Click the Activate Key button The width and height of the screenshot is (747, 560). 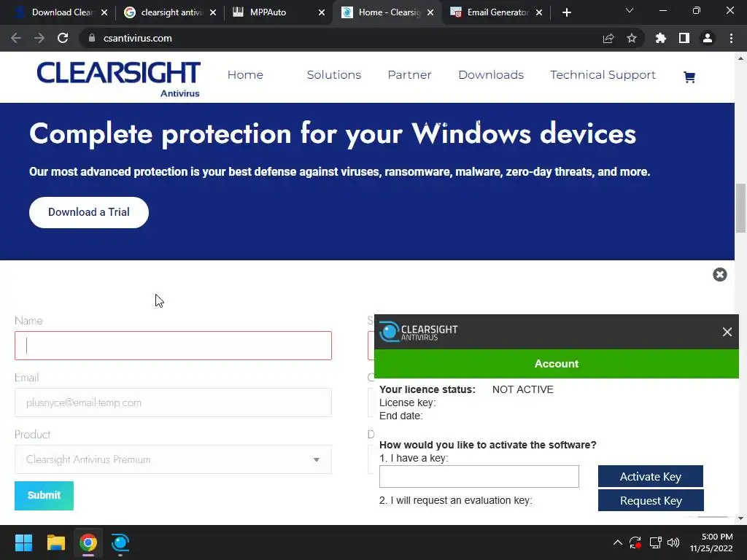click(650, 477)
